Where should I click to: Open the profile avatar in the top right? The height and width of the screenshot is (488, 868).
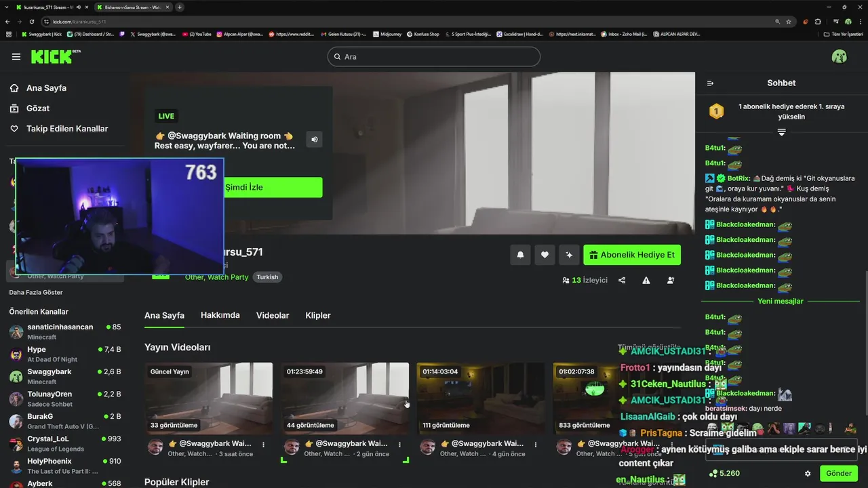pyautogui.click(x=839, y=56)
